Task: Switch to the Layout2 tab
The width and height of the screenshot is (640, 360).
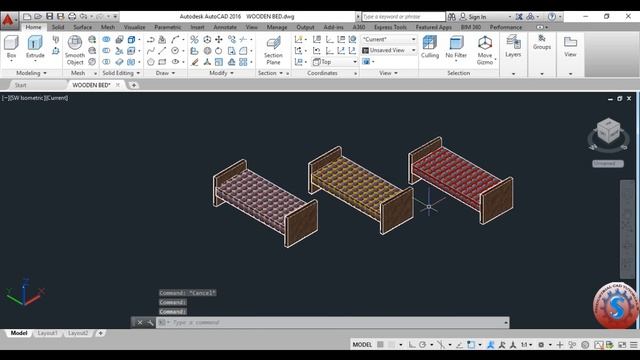Action: pos(78,333)
